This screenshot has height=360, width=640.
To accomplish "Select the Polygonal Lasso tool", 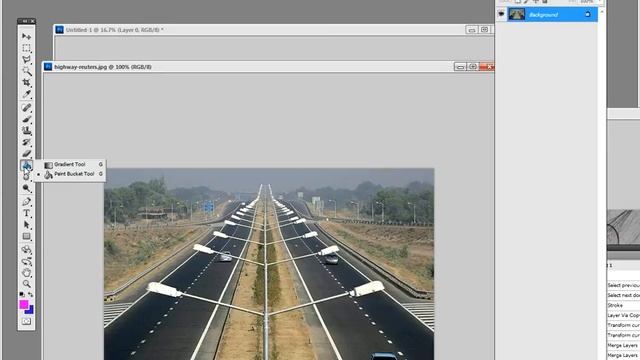I will click(x=27, y=60).
